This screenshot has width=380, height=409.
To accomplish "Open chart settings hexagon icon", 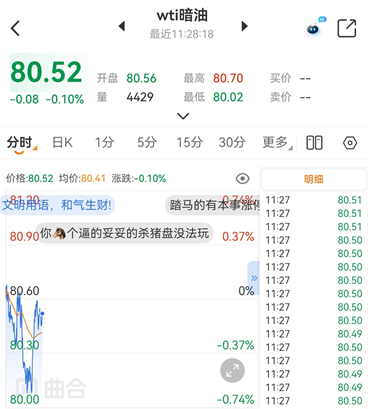I will (x=350, y=143).
